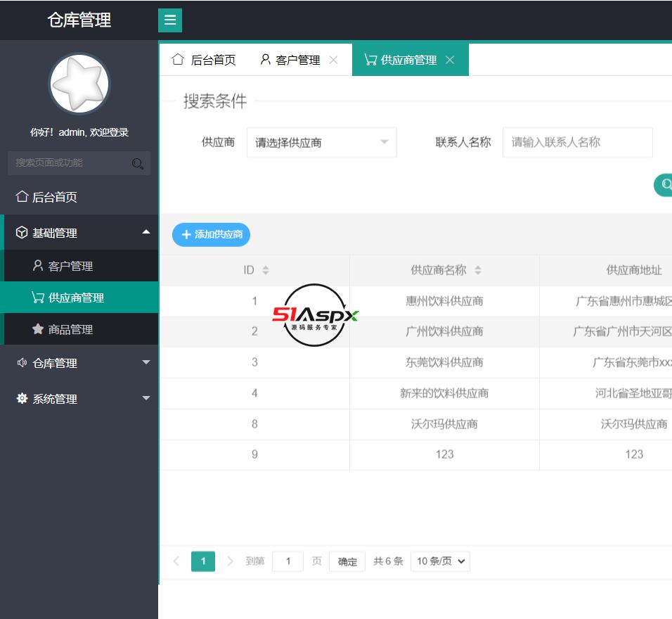Close the 客户管理 tab
Image resolution: width=672 pixels, height=619 pixels.
pyautogui.click(x=334, y=60)
